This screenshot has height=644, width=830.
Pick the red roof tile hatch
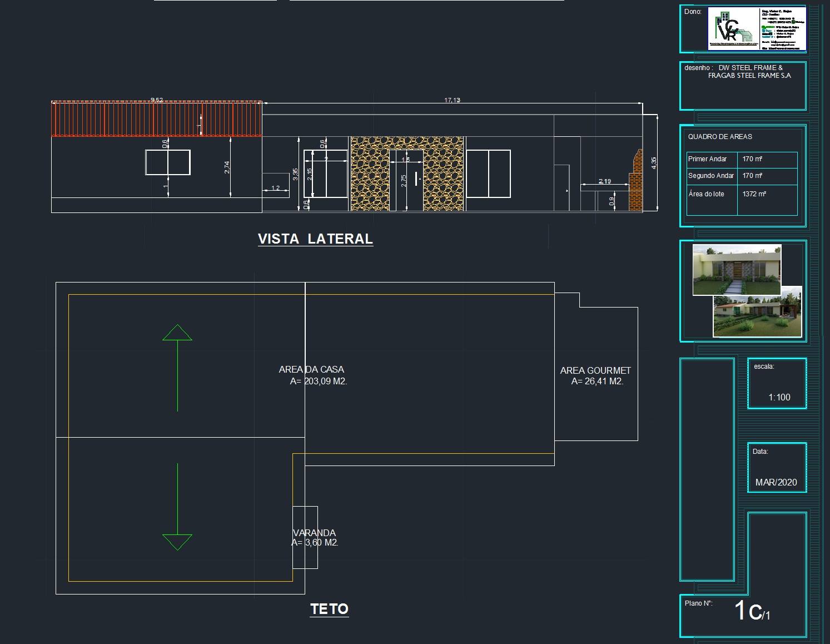[156, 119]
